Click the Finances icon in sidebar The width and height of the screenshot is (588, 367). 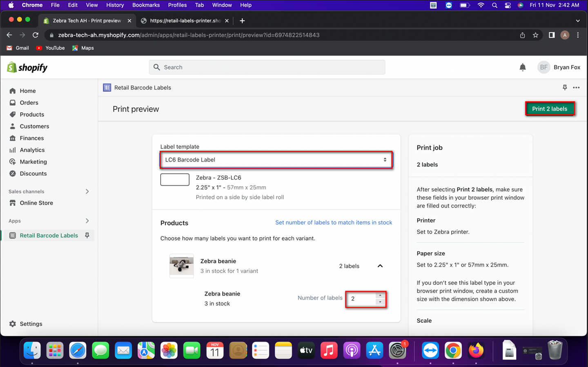13,138
